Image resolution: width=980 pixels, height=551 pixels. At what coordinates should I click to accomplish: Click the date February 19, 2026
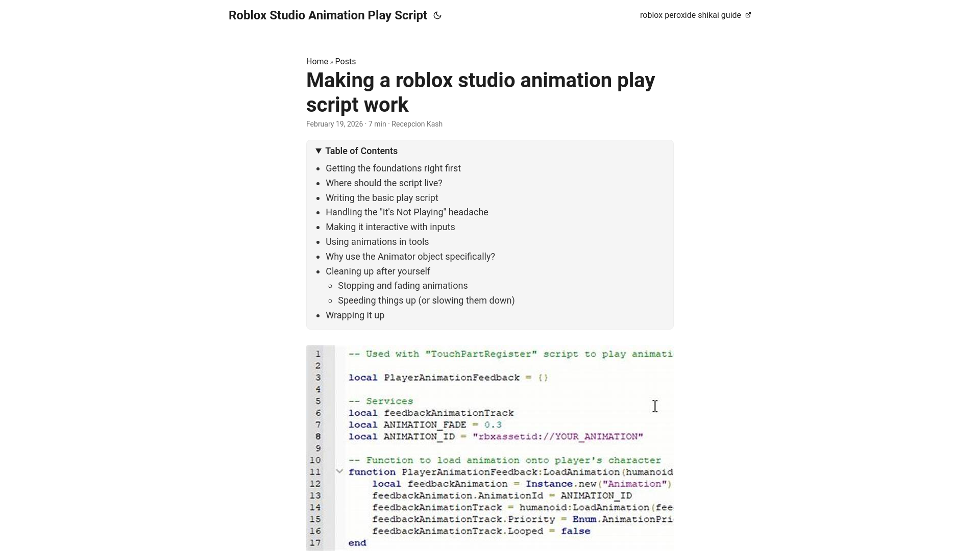tap(334, 124)
